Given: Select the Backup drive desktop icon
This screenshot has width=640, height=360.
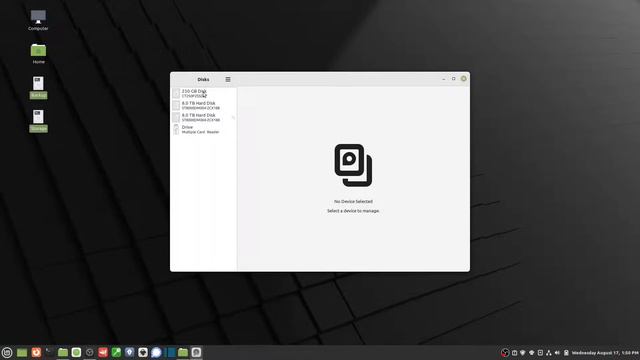Looking at the screenshot, I should [38, 87].
